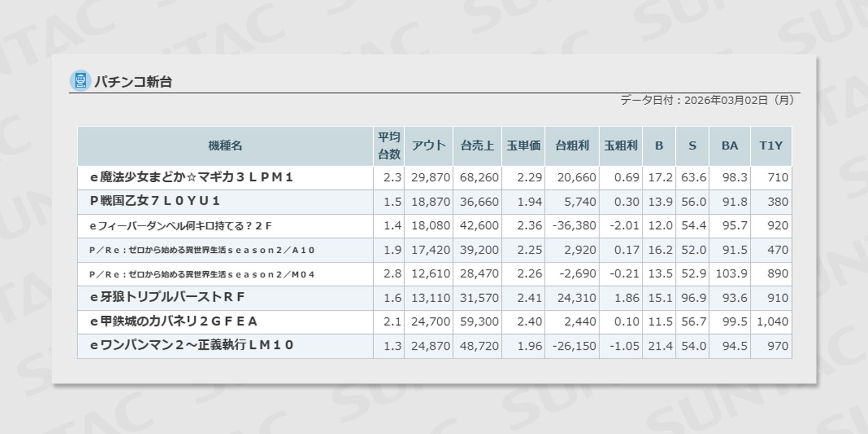Click the e甲鉄城のカバネリ2GFEA machine name
This screenshot has height=434, width=868.
(174, 322)
